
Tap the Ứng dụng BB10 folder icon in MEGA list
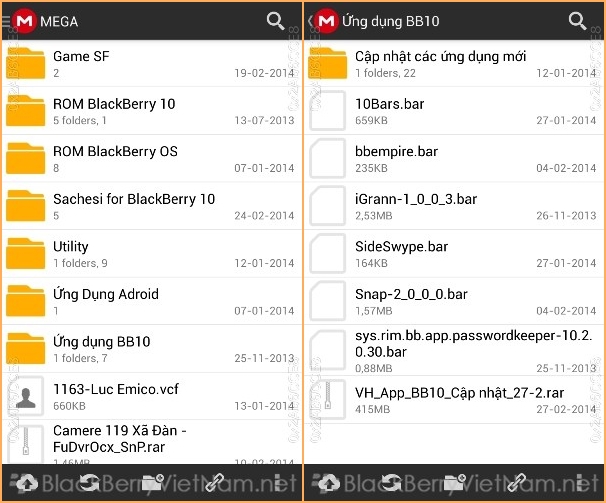pyautogui.click(x=26, y=348)
